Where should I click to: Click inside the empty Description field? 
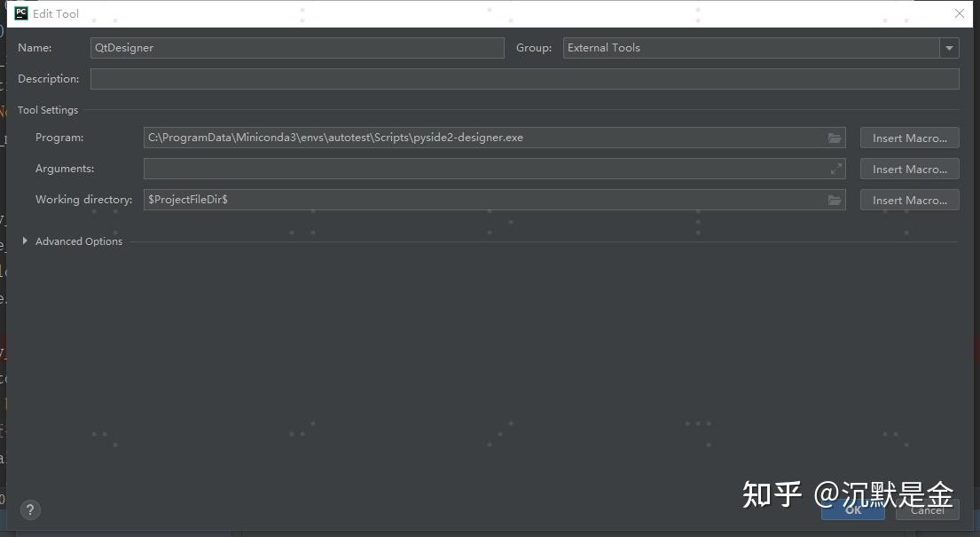tap(525, 78)
